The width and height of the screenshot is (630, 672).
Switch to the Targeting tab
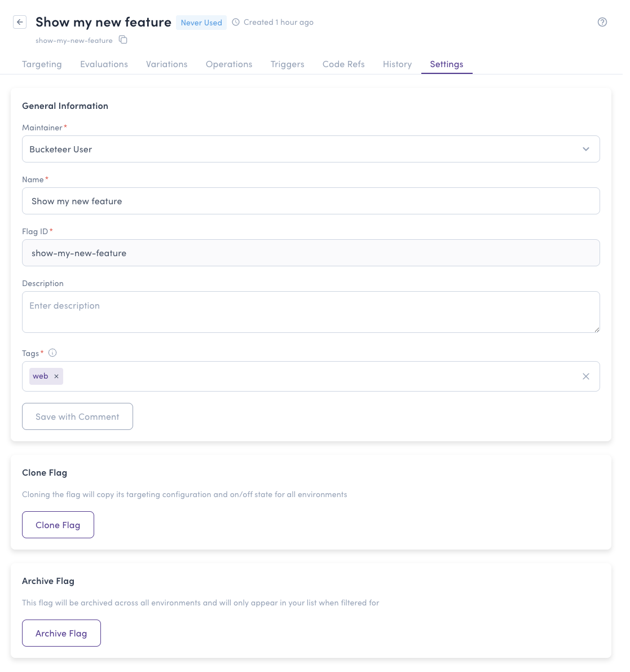click(42, 64)
